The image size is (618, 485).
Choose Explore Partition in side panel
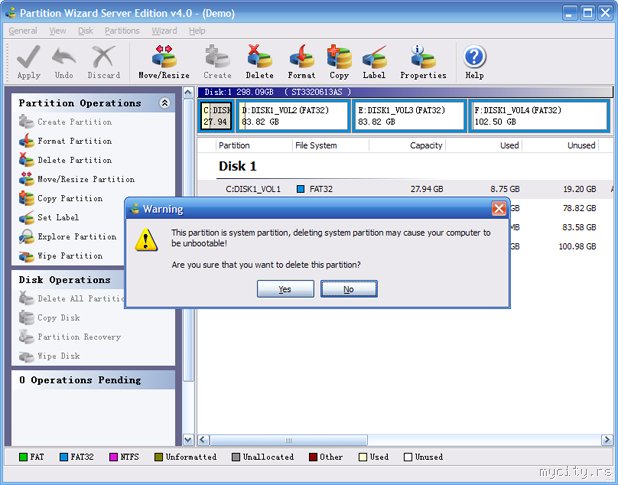click(68, 236)
